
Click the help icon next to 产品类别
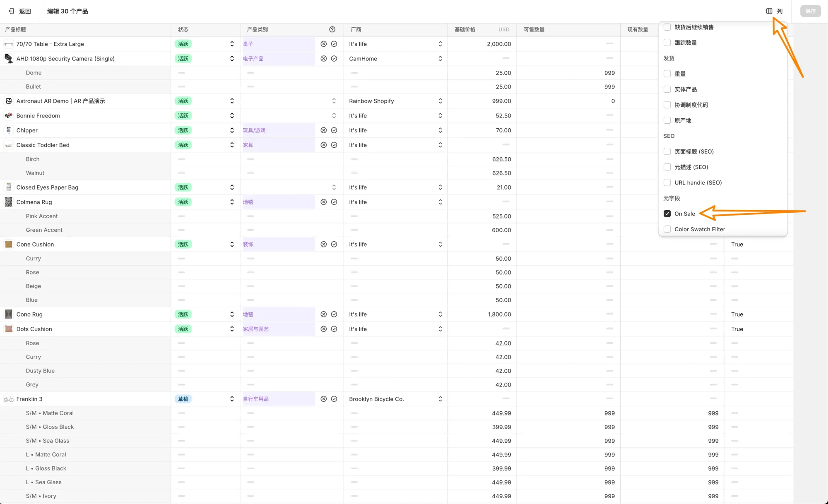(x=332, y=29)
